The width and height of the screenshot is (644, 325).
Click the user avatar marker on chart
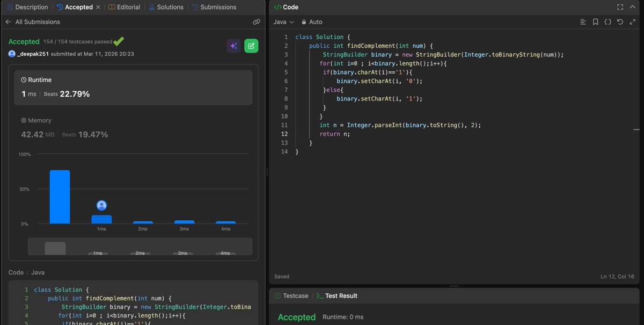101,205
